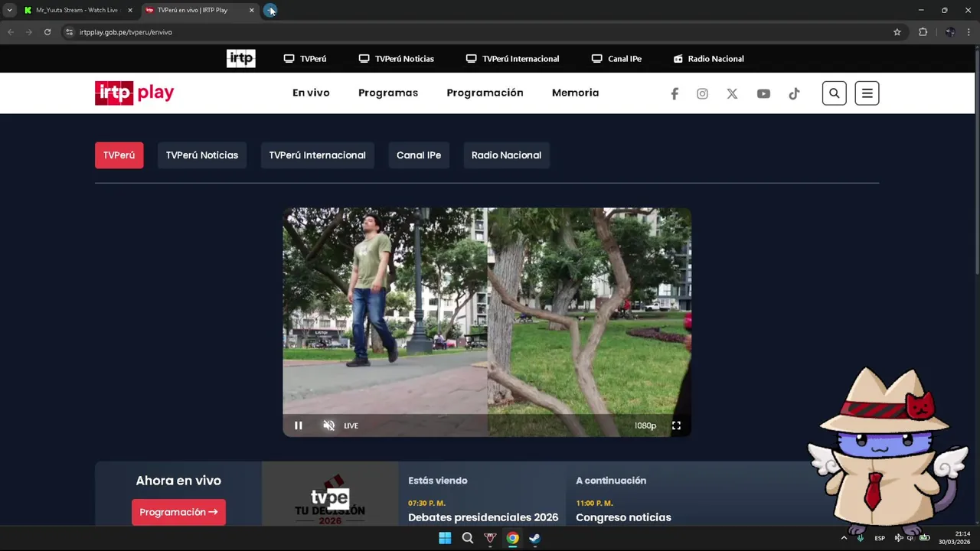Open the Windows Start menu
Screen dimensions: 980x551
445,538
